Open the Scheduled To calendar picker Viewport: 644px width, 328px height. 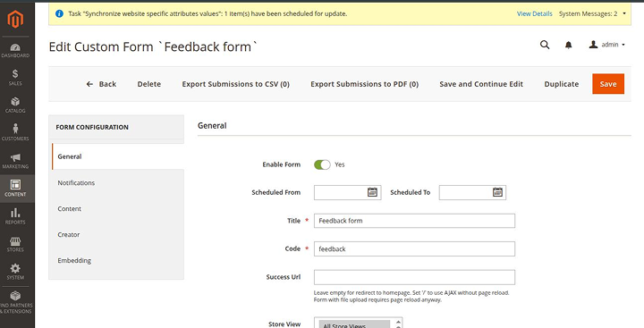tap(497, 192)
